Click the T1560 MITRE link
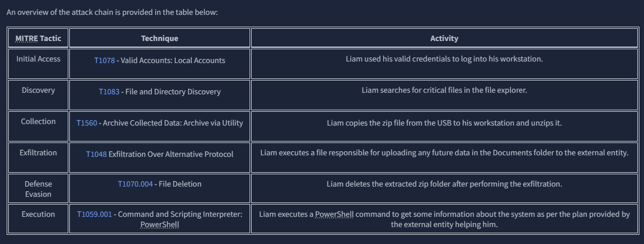This screenshot has height=244, width=644. click(86, 123)
